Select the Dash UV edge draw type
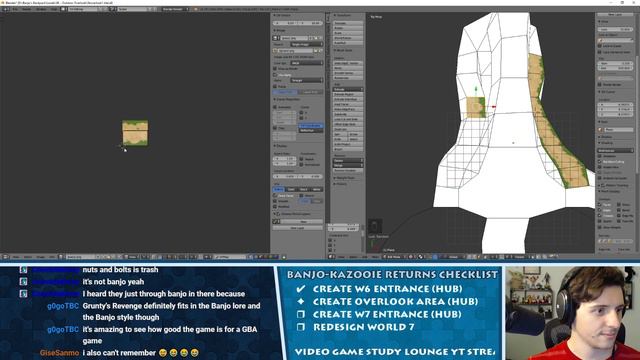Viewport: 640px width, 360px height. [x=291, y=189]
